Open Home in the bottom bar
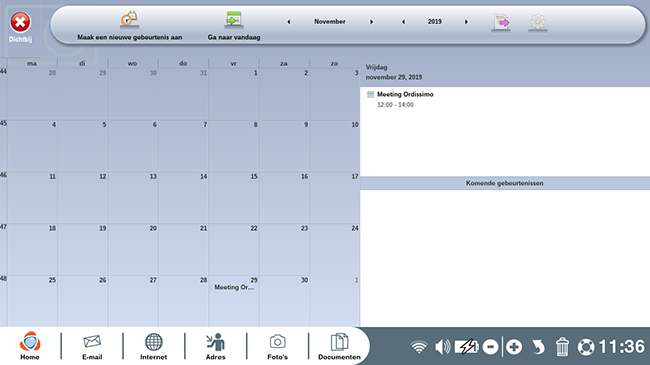 pos(30,346)
